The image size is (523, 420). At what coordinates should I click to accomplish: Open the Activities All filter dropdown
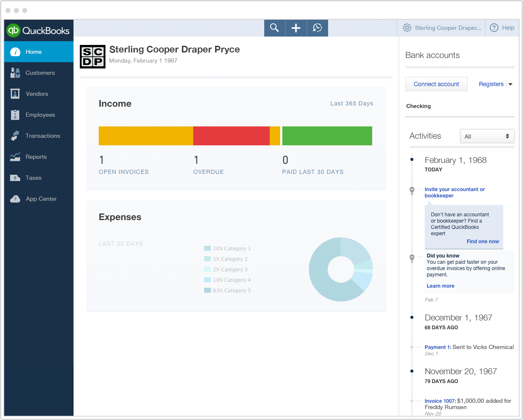(x=487, y=136)
